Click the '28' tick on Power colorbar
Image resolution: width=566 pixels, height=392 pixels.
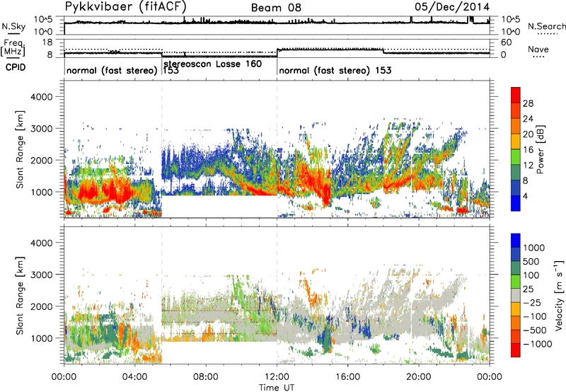(x=528, y=103)
